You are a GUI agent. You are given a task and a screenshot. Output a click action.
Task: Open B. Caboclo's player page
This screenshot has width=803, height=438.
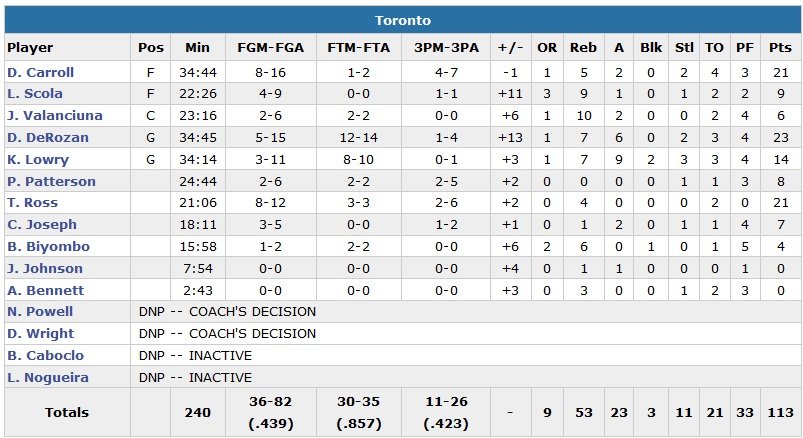coord(45,356)
